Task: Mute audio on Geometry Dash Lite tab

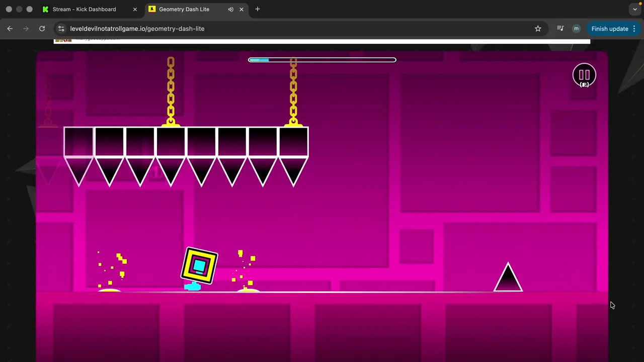Action: coord(230,9)
